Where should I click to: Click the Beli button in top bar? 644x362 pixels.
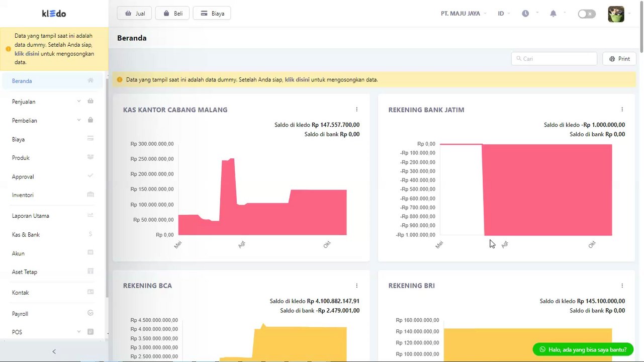[x=172, y=14]
